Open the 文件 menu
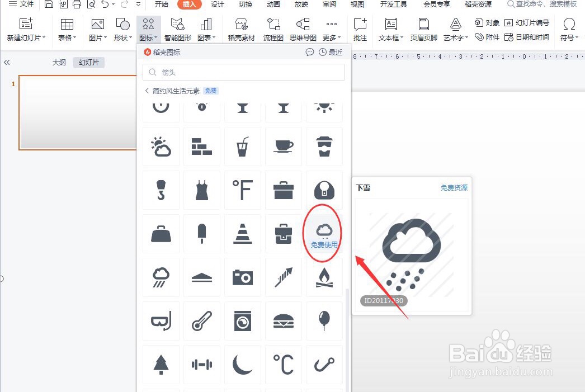Image resolution: width=585 pixels, height=392 pixels. pos(21,4)
